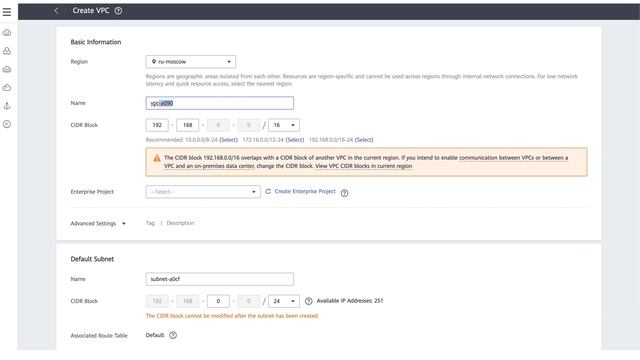Expand Advanced Settings section

[x=98, y=223]
